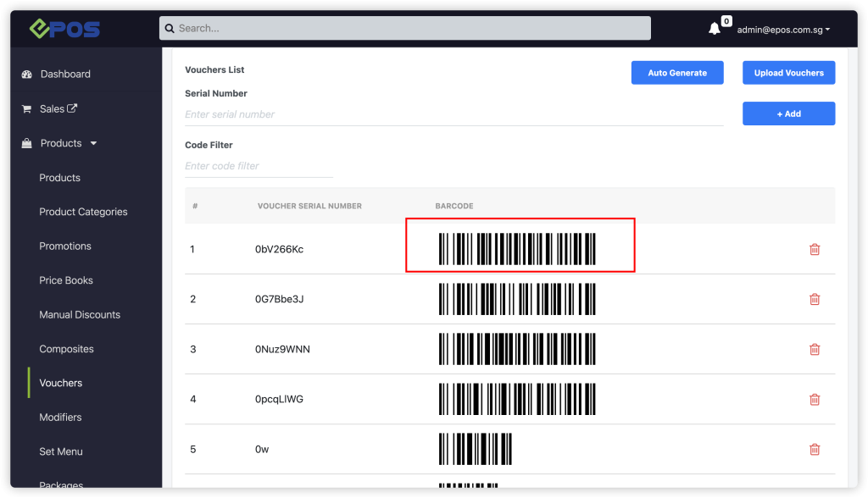Image resolution: width=868 pixels, height=498 pixels.
Task: Open Product Categories page
Action: (x=83, y=212)
